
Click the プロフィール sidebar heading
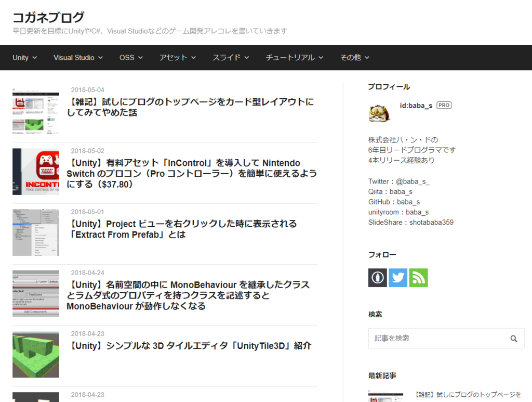389,87
